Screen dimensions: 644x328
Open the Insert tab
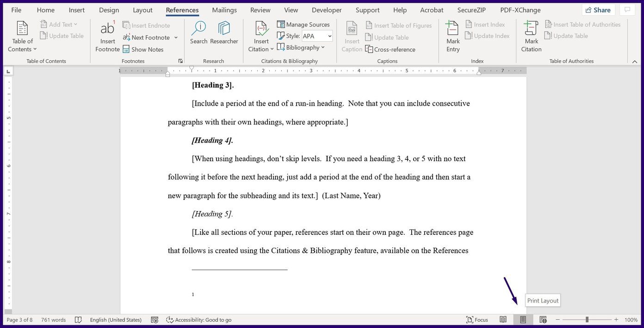[x=77, y=10]
